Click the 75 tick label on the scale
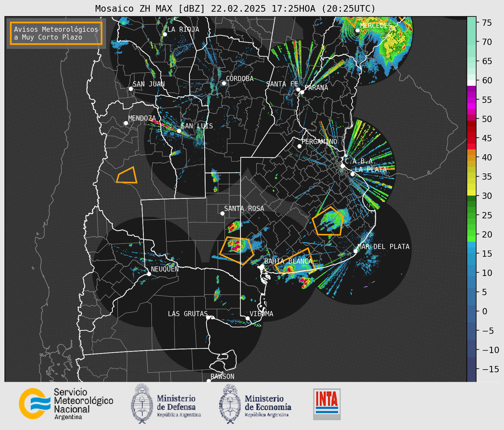 pos(487,23)
